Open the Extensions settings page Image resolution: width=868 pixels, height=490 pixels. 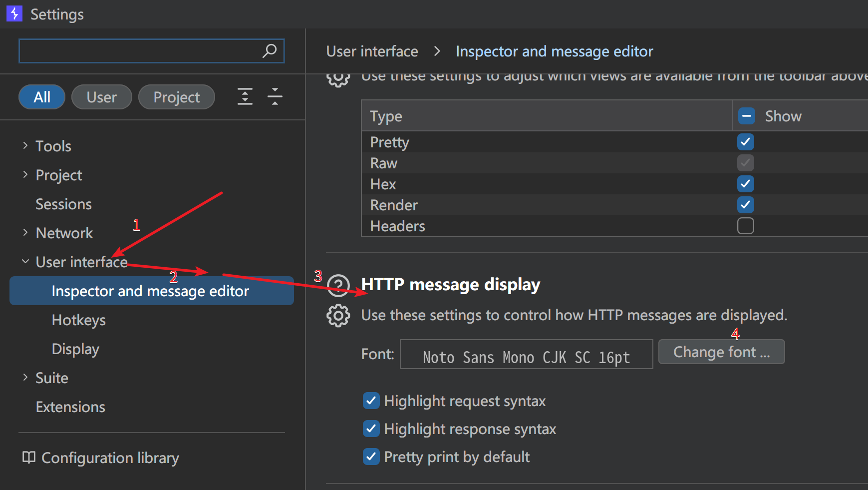coord(70,407)
